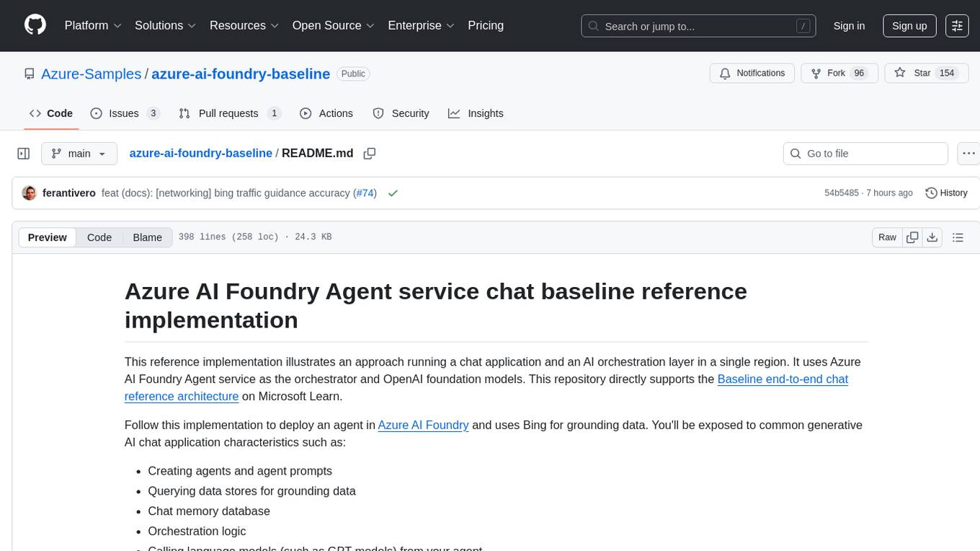The image size is (980, 551).
Task: Open the Azure-Samples organization link
Action: pyautogui.click(x=92, y=74)
